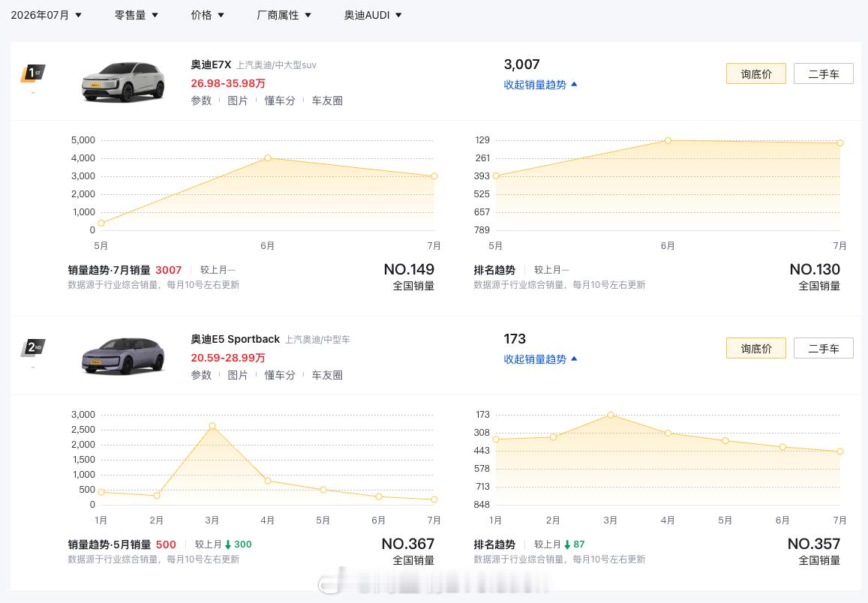This screenshot has width=868, height=603.
Task: Open the 厂商属性 dropdown
Action: [x=284, y=16]
